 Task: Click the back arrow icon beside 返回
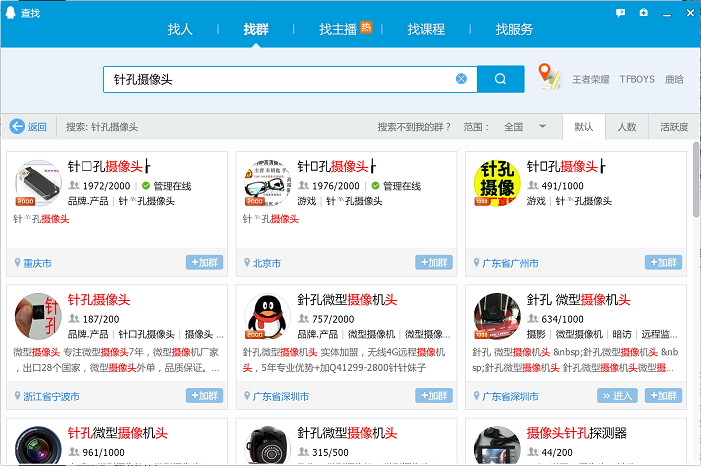click(x=17, y=127)
